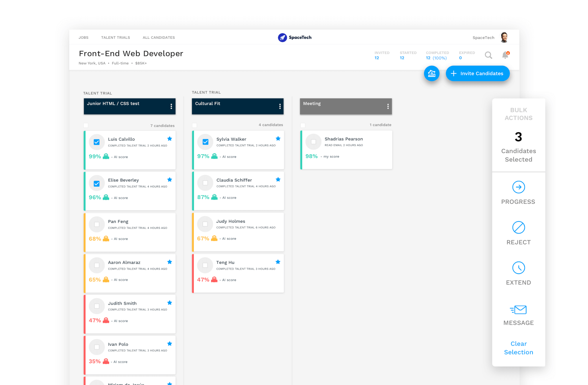Toggle star on Sylvia Walker card

click(278, 139)
